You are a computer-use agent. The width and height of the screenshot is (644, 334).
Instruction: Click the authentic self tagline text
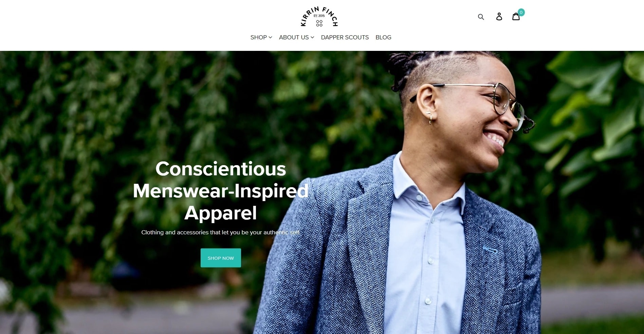[282, 232]
